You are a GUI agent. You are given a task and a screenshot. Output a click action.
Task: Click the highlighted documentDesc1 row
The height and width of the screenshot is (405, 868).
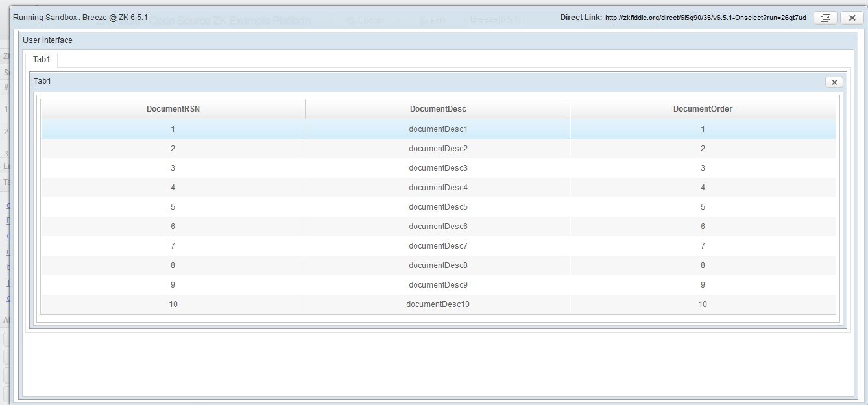(437, 129)
